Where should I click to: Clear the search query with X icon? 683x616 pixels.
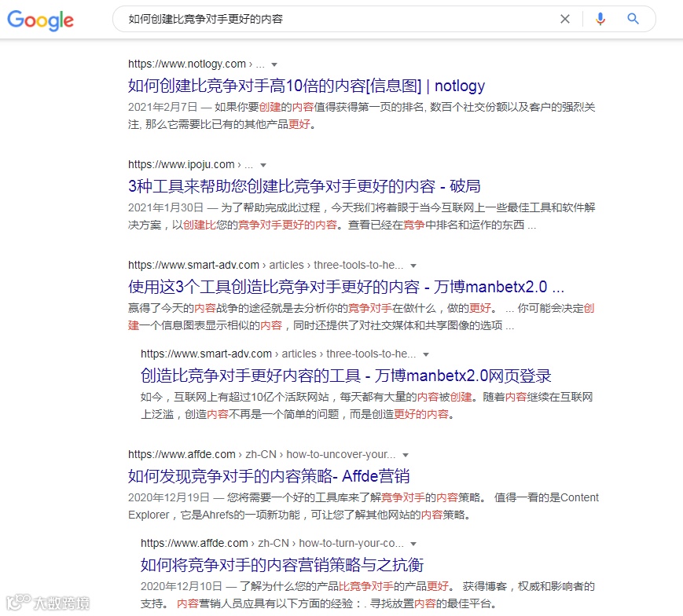tap(565, 19)
